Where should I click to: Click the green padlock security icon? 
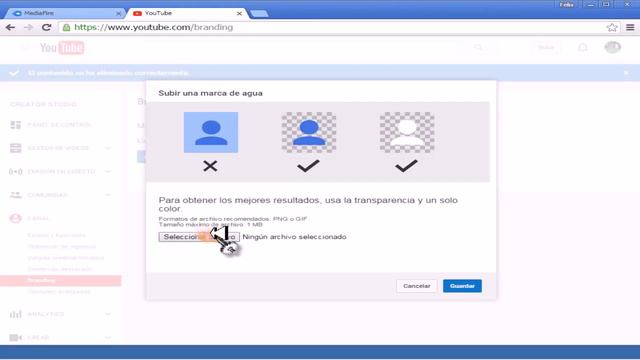[x=67, y=27]
